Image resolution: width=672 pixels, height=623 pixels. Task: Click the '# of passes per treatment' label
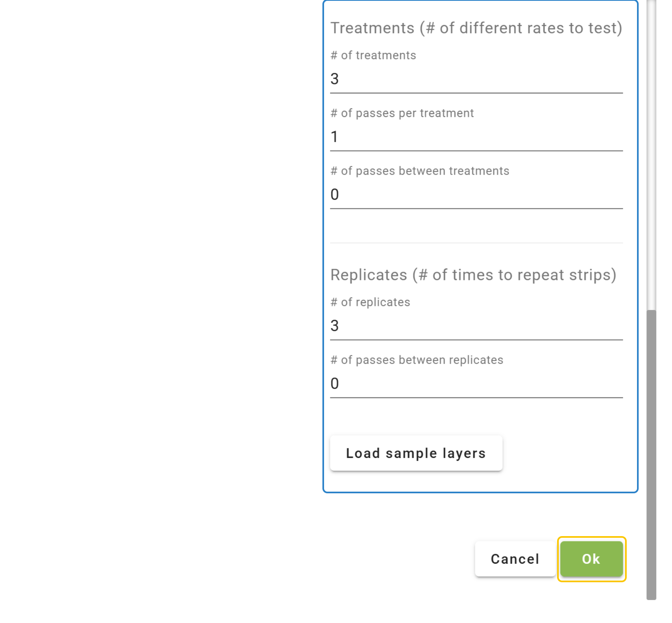pyautogui.click(x=402, y=113)
